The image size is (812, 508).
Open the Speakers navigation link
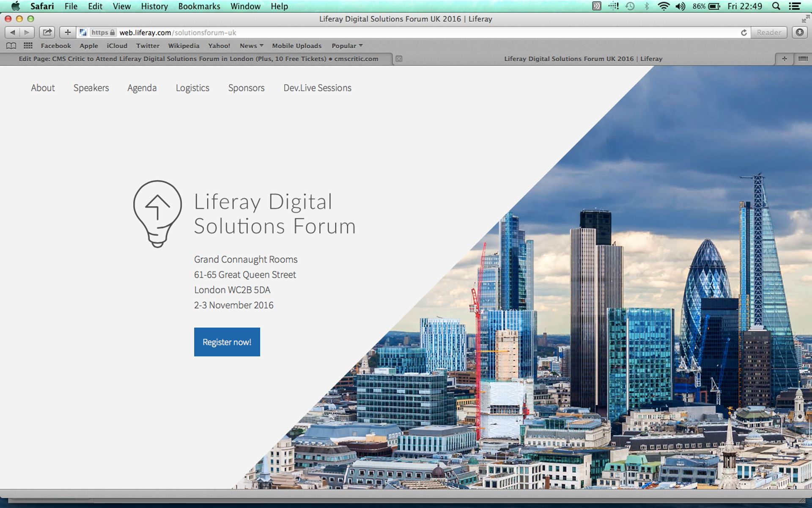tap(91, 88)
